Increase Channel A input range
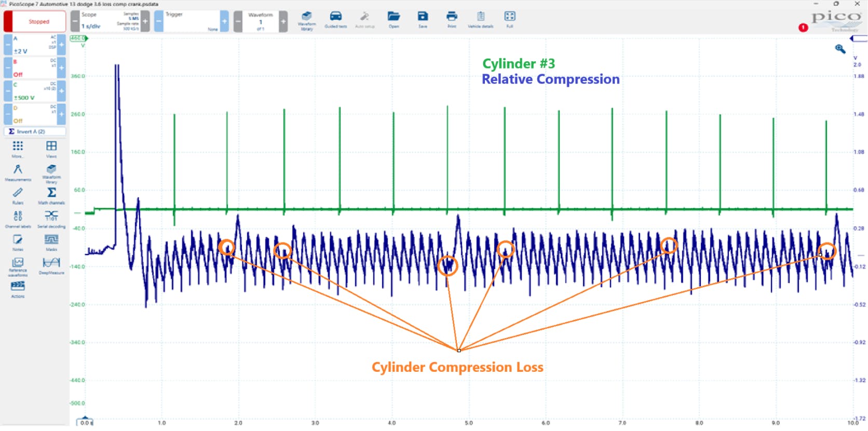 click(x=61, y=45)
